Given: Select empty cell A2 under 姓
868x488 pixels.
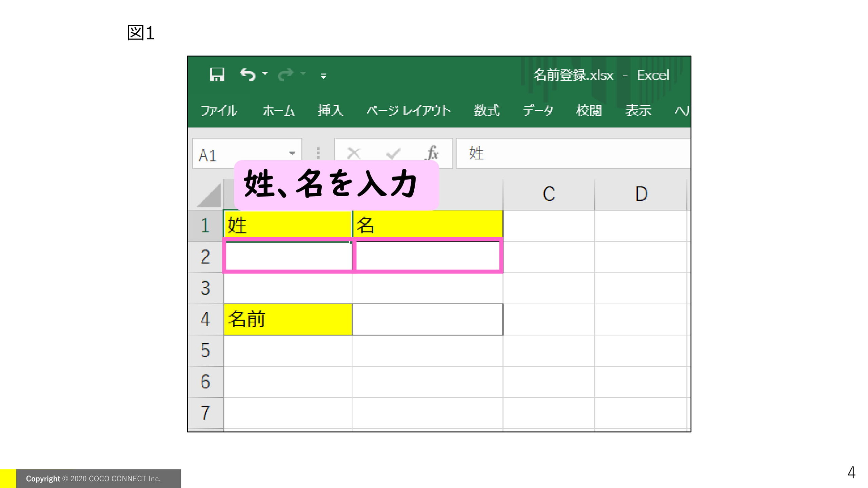Looking at the screenshot, I should click(x=288, y=257).
